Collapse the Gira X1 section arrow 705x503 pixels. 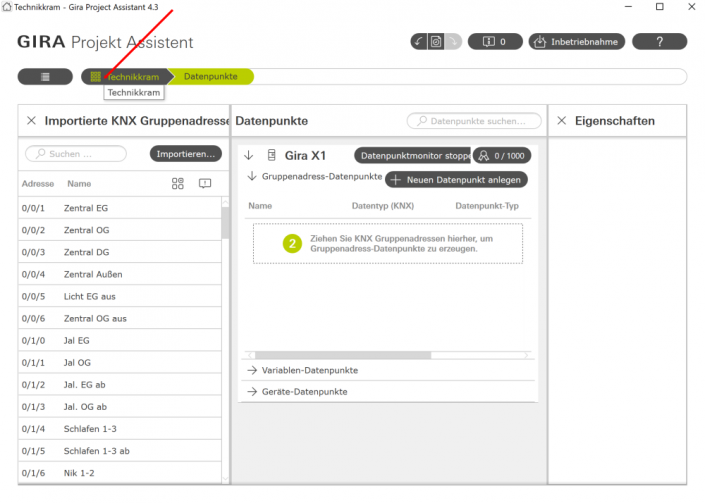249,156
